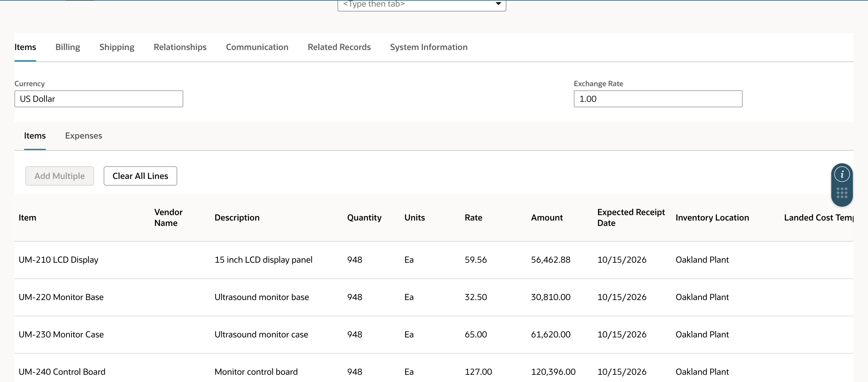Viewport: 868px width, 382px height.
Task: Switch to the Billing tab
Action: 68,47
